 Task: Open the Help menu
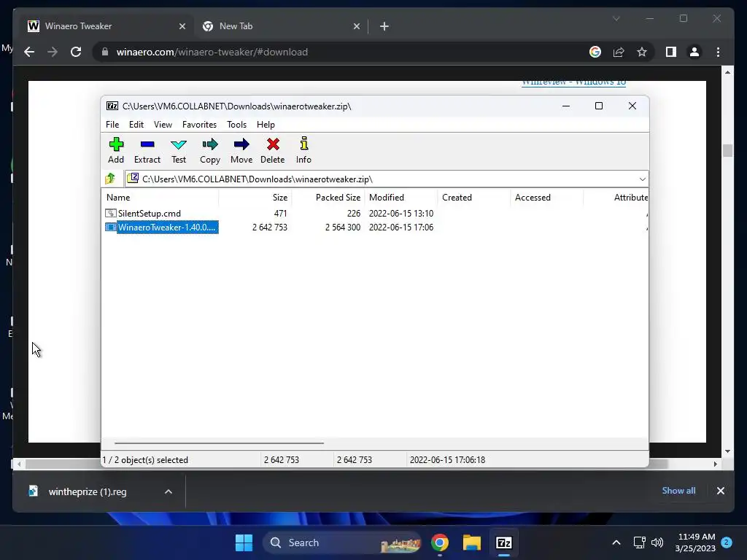(x=266, y=124)
